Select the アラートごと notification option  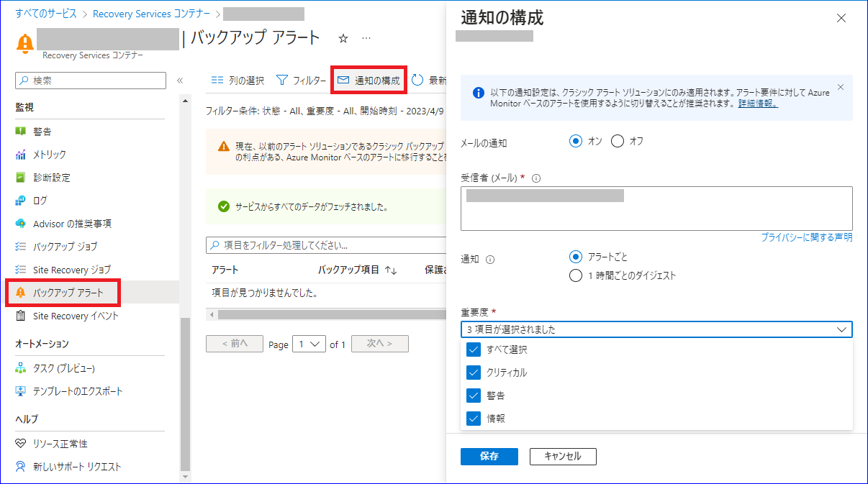pos(575,257)
